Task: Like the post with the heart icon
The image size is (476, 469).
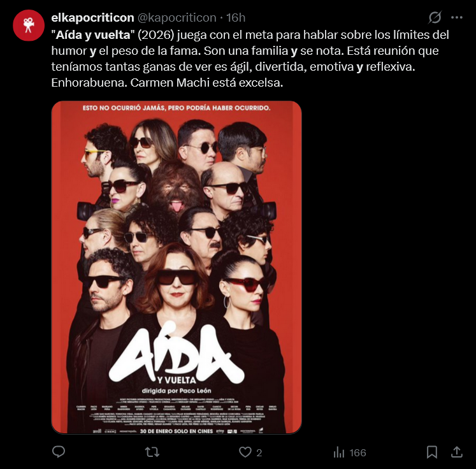Action: pos(245,452)
